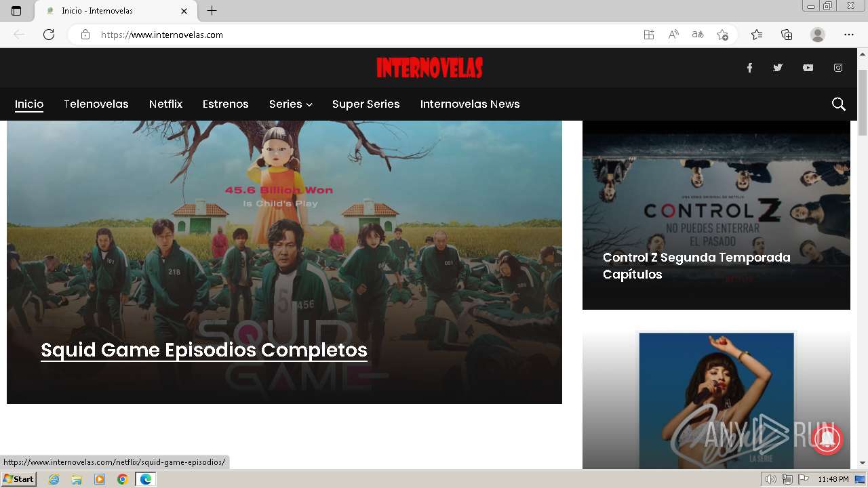Click the Show desktop button in tray

[x=861, y=479]
